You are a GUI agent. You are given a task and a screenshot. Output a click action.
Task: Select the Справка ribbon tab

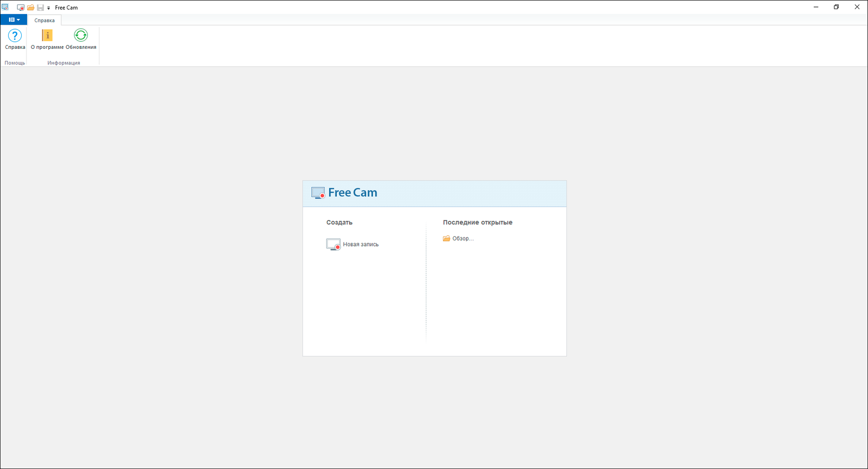click(x=44, y=20)
